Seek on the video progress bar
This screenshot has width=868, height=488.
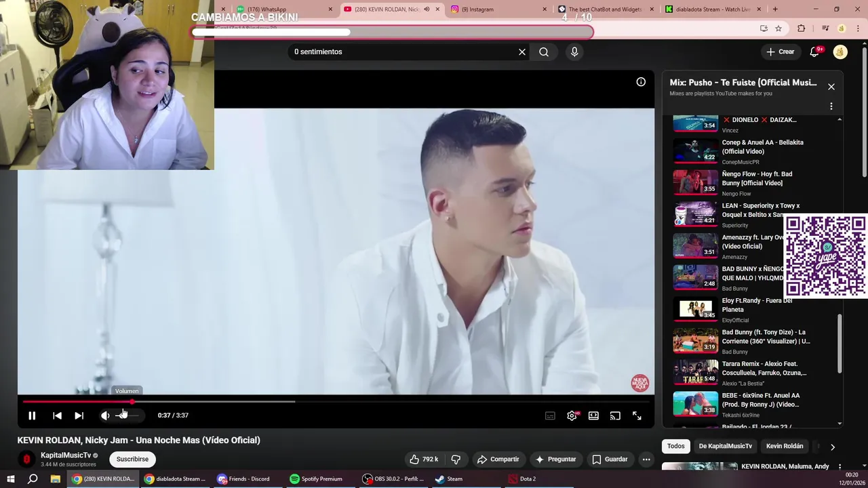336,402
